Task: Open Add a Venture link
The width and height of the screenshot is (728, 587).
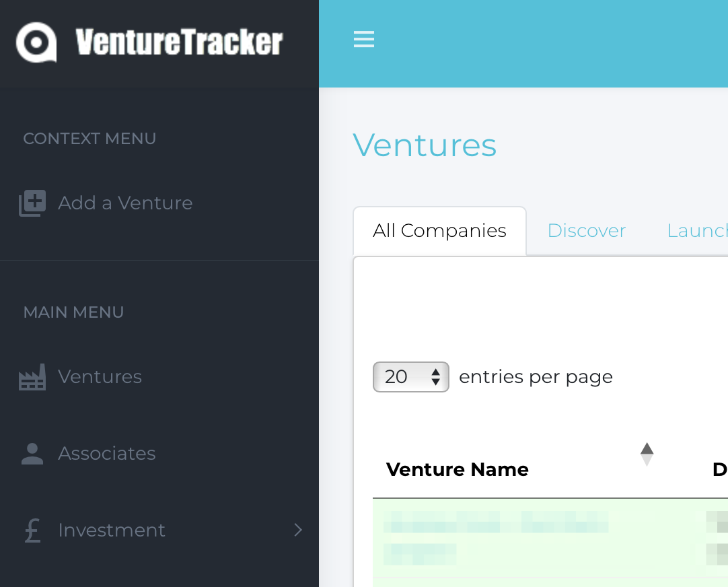Action: click(125, 203)
